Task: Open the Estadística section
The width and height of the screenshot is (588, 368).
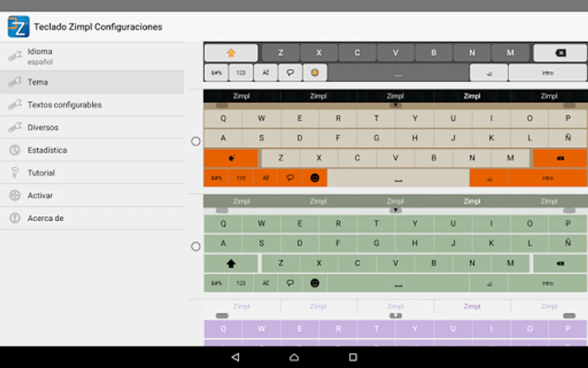Action: point(92,150)
